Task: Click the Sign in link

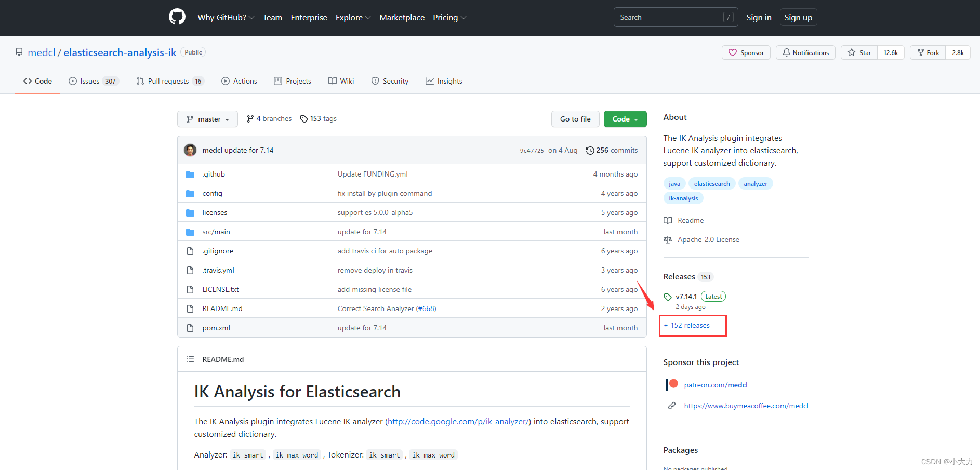Action: click(x=759, y=17)
